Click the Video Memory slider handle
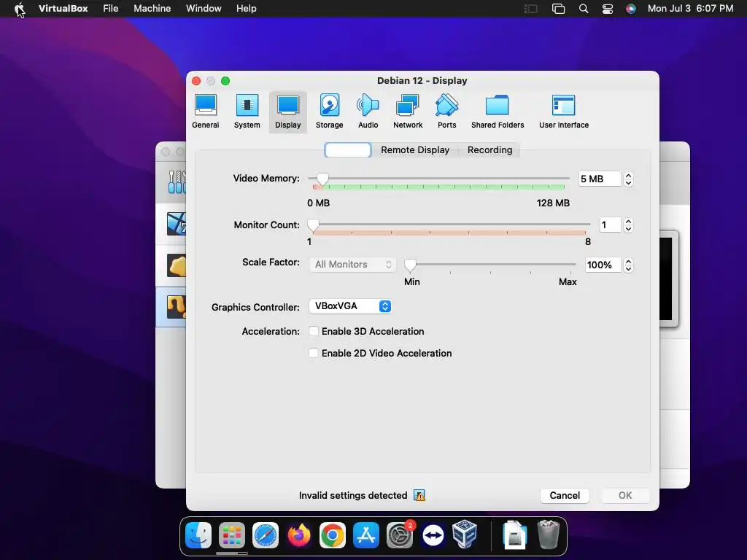 [322, 179]
